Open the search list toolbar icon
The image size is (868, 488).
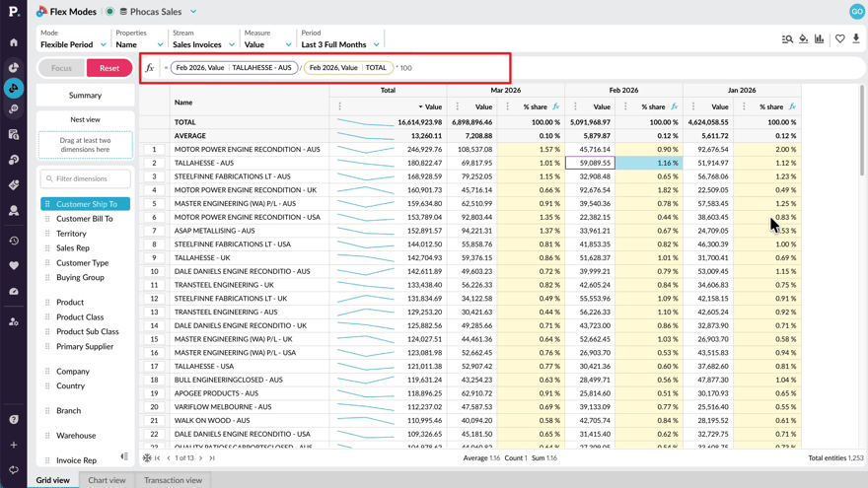click(x=787, y=38)
